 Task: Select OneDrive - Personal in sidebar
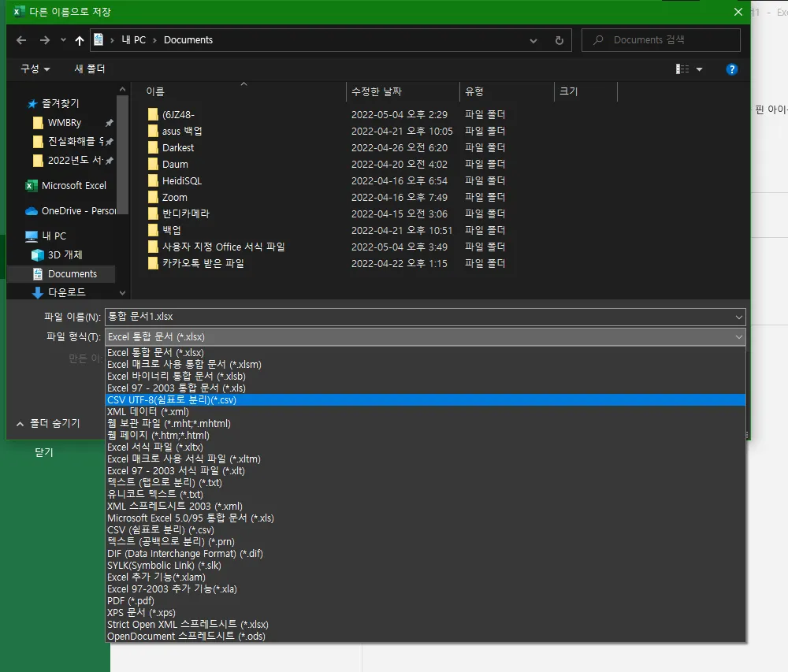[70, 211]
